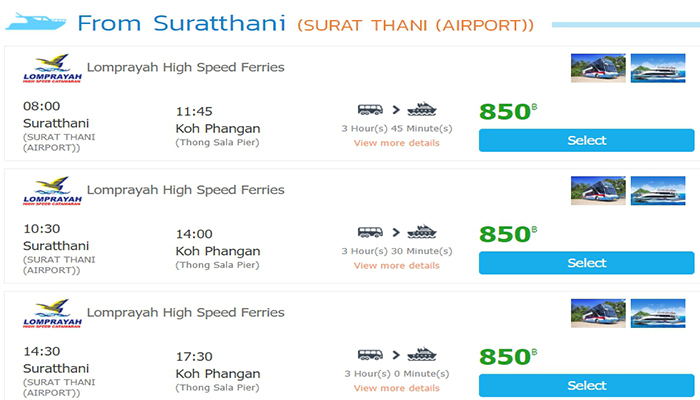This screenshot has width=700, height=400.
Task: Select the 08:00 departure to Koh Phangan
Action: point(586,141)
